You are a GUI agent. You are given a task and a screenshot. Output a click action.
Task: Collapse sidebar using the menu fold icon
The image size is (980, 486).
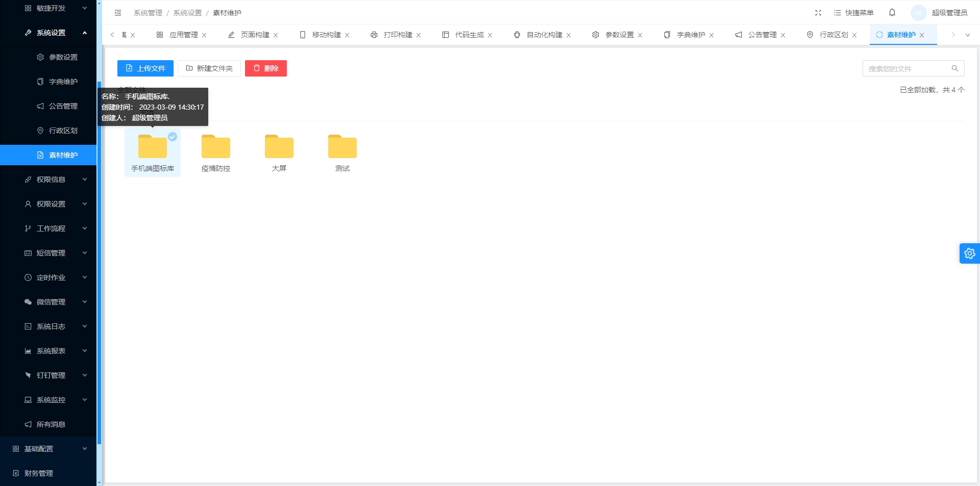pos(118,13)
